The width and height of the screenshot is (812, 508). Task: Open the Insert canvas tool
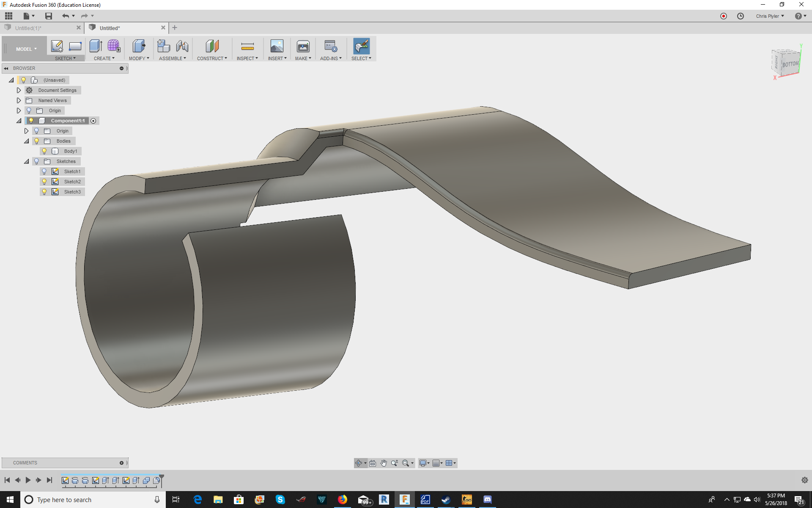tap(277, 47)
